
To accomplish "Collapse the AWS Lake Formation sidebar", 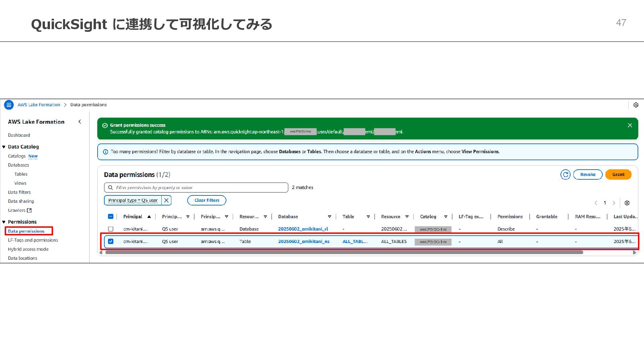I will click(x=79, y=122).
